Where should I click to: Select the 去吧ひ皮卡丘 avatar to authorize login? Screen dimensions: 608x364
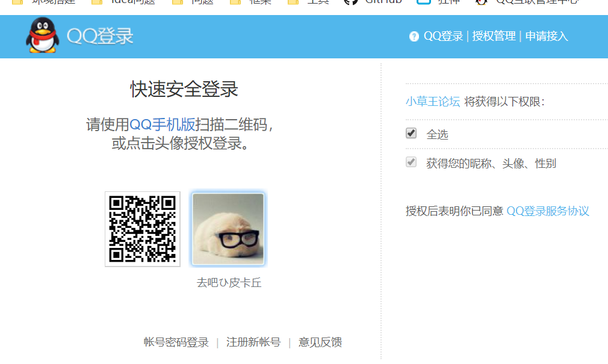click(x=228, y=229)
